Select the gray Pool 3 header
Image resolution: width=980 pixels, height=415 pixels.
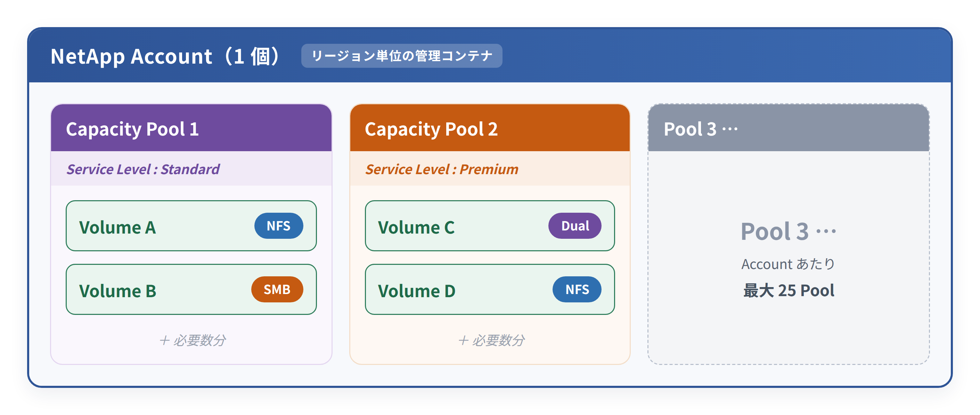[x=788, y=128]
